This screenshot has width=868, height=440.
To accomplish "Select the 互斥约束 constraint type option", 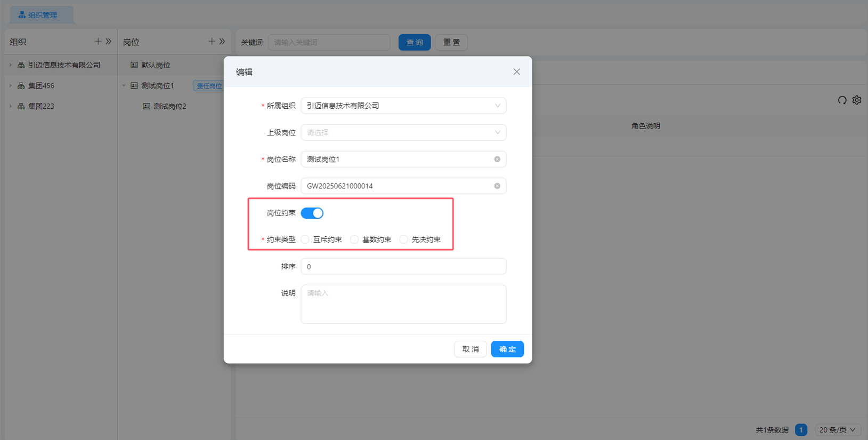I will [305, 240].
